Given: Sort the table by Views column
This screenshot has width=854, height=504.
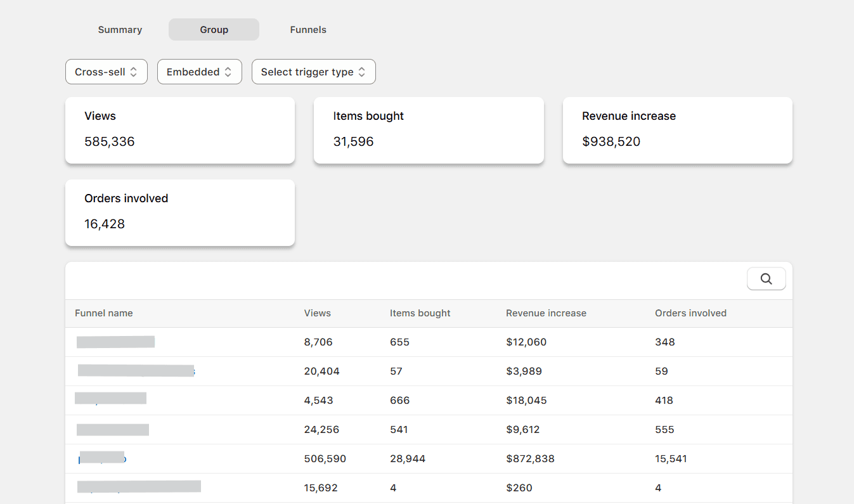Looking at the screenshot, I should click(317, 313).
